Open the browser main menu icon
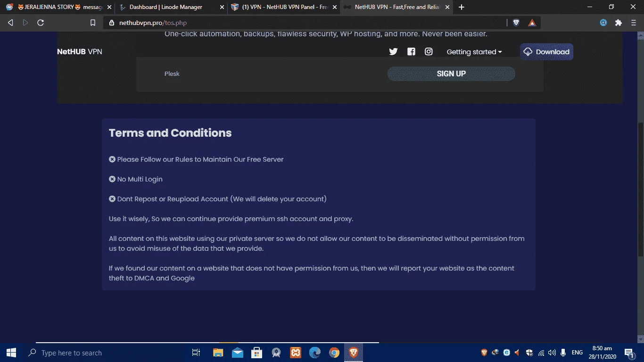644x362 pixels. pos(633,23)
